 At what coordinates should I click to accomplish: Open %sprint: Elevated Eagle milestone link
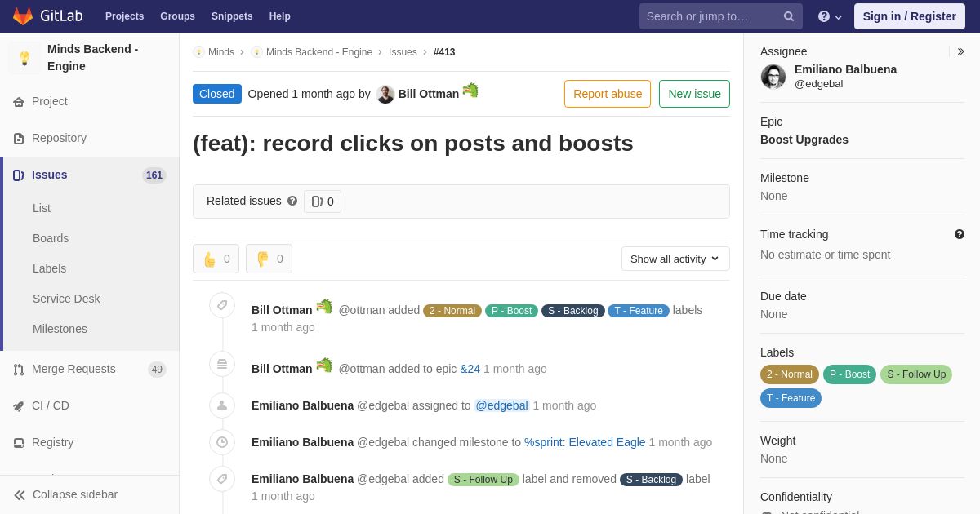point(585,442)
